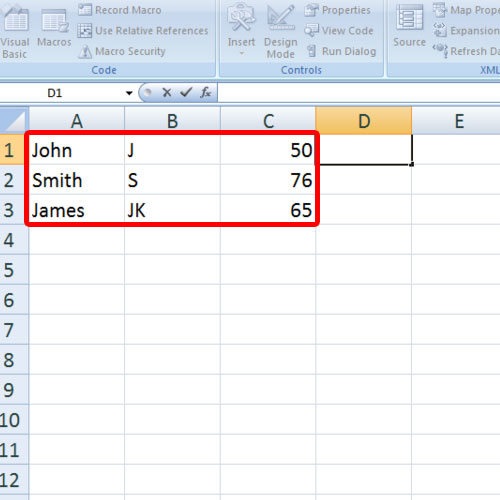Viewport: 500px width, 500px height.
Task: Click inside the formula bar
Action: click(x=359, y=93)
